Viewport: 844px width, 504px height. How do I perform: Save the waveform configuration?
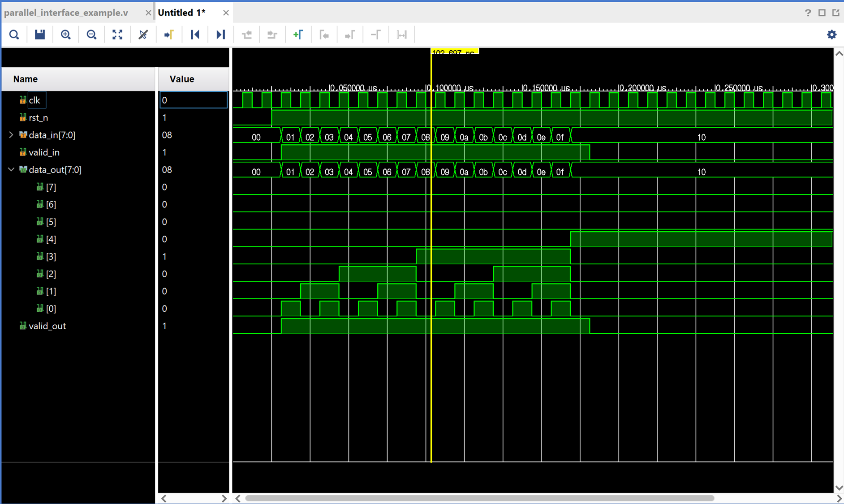pyautogui.click(x=39, y=34)
